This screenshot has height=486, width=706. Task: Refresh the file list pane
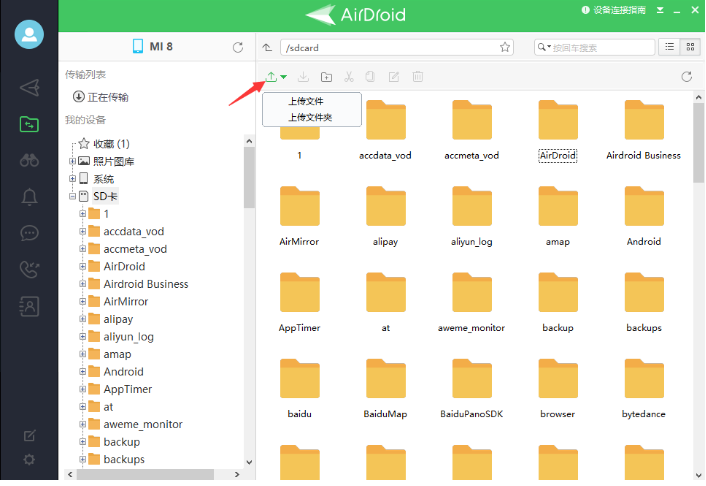pos(687,77)
